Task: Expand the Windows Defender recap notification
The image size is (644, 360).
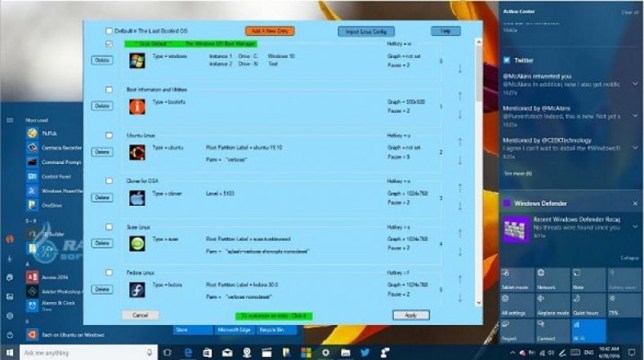Action: click(635, 226)
